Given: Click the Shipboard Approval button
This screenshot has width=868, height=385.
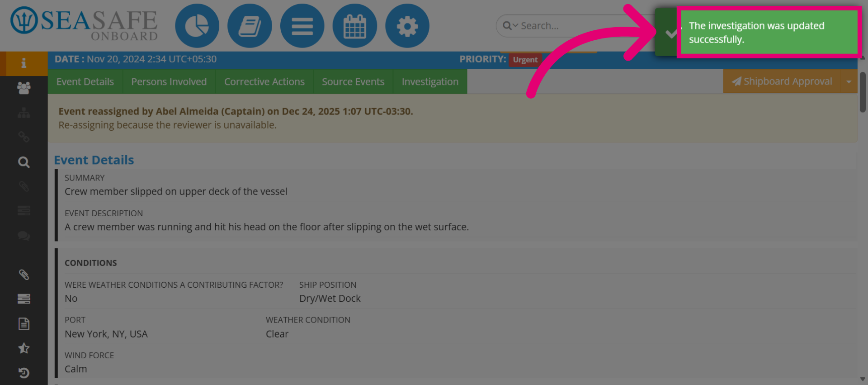Looking at the screenshot, I should pyautogui.click(x=782, y=81).
